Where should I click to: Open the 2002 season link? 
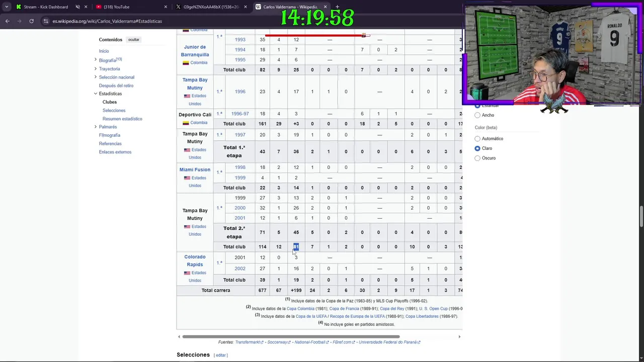[x=240, y=268]
